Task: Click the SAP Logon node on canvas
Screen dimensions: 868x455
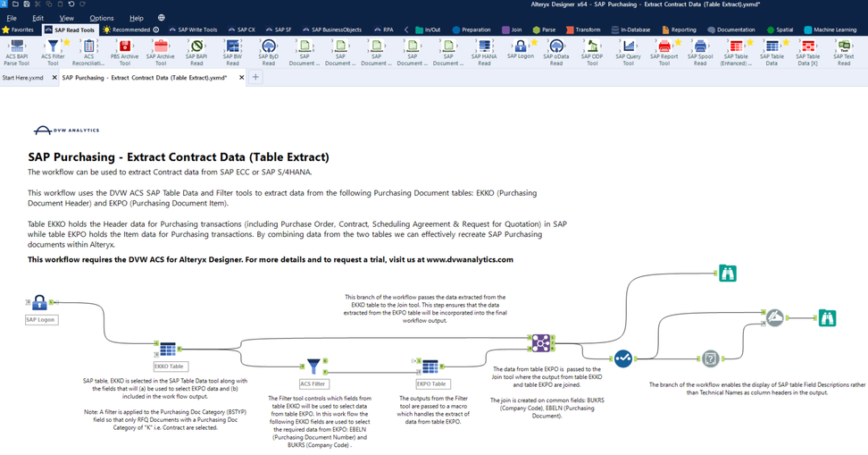Action: point(39,303)
